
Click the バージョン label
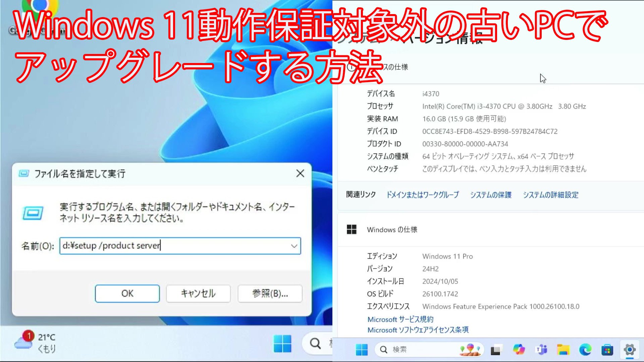click(x=380, y=269)
